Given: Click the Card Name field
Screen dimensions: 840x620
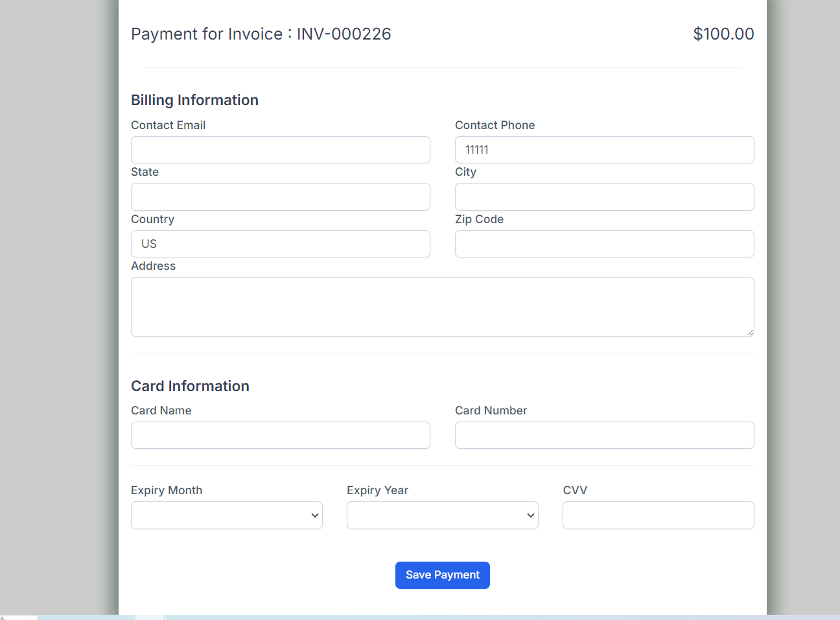Looking at the screenshot, I should [280, 435].
